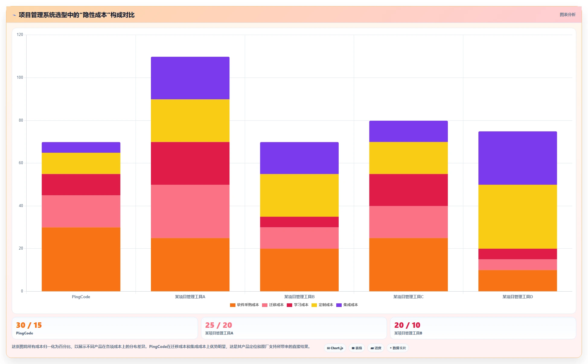The image size is (588, 364).
Task: Toggle the 定制成本 legend item
Action: pos(322,305)
